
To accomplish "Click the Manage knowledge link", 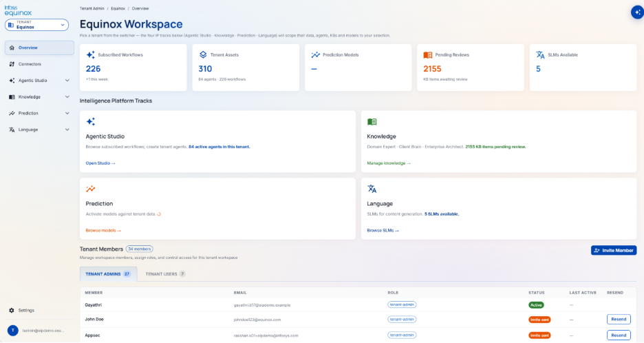I will click(389, 163).
